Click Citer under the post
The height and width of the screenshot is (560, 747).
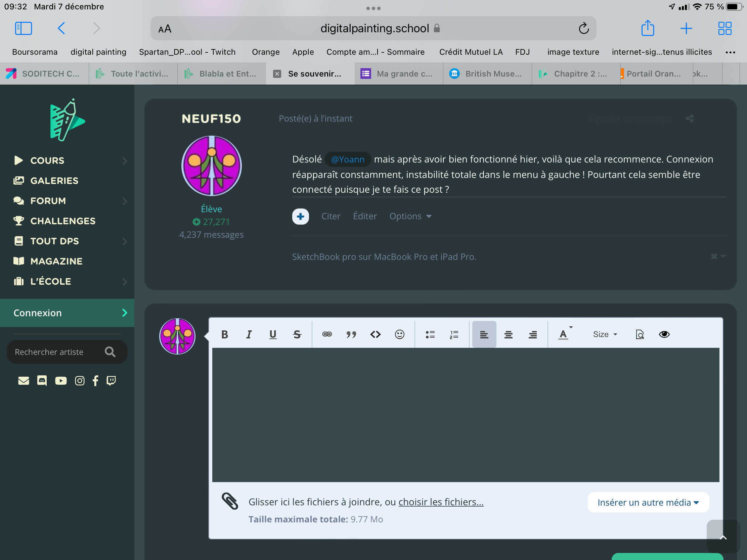point(330,216)
